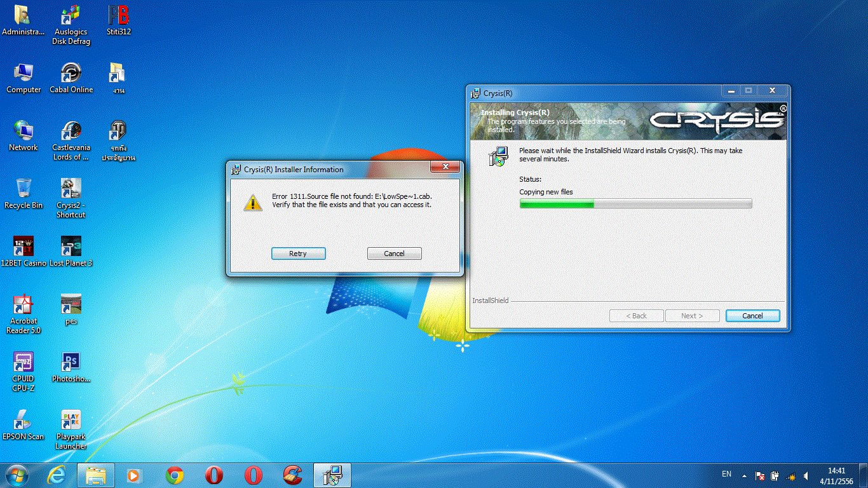Click the volume speaker tray icon
The width and height of the screenshot is (868, 488).
[x=806, y=475]
